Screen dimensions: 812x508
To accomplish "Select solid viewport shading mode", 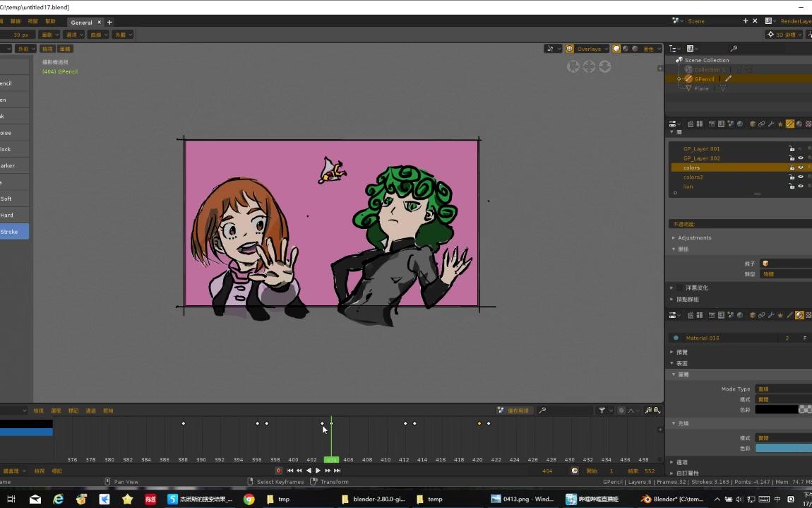I will point(616,49).
